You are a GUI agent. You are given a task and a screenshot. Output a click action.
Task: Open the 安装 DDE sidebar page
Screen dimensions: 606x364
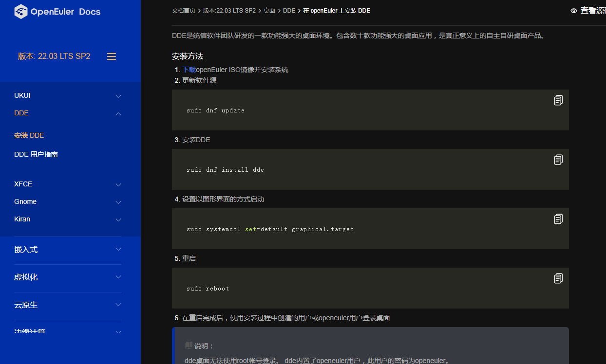(x=29, y=136)
